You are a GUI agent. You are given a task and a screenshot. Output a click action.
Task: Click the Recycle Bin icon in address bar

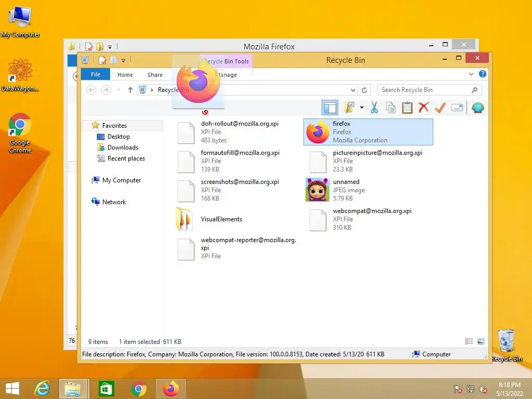click(x=142, y=89)
